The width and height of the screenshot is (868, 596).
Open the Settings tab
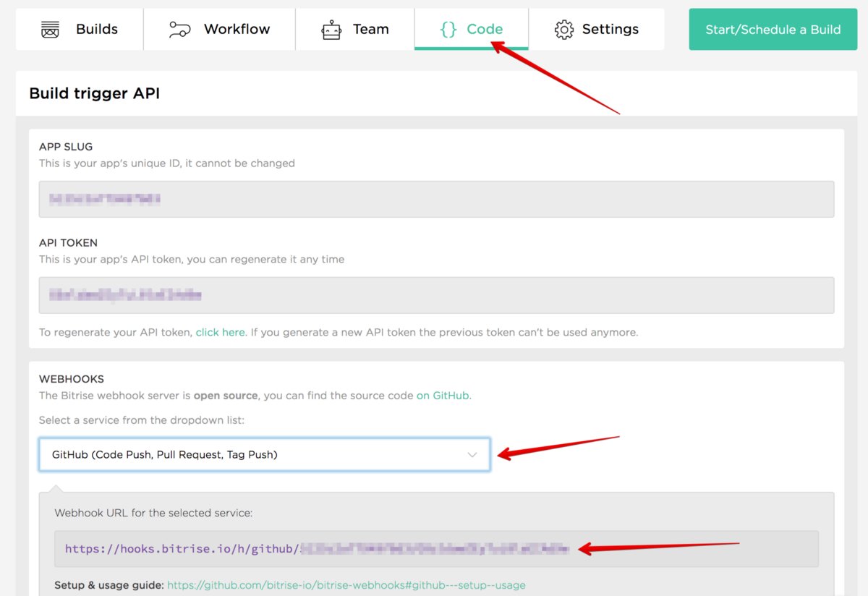coord(597,29)
